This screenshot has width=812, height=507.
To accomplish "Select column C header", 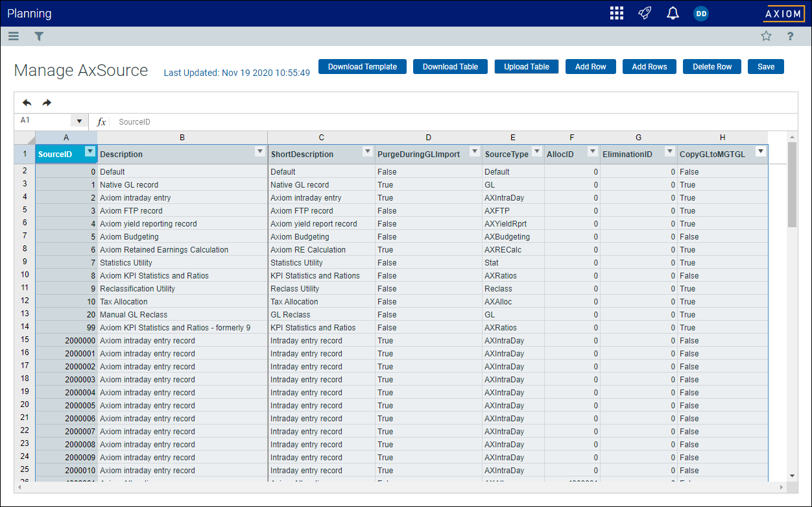I will click(322, 138).
